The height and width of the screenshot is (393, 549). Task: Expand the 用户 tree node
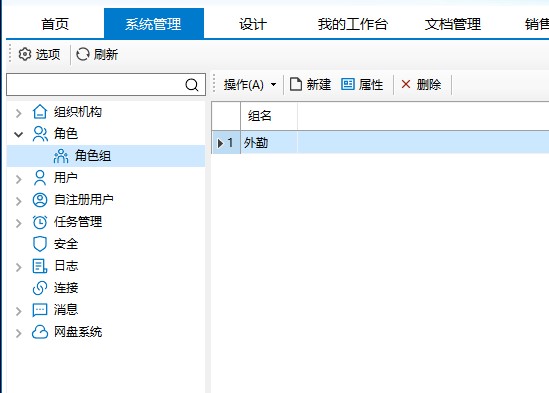pos(19,179)
